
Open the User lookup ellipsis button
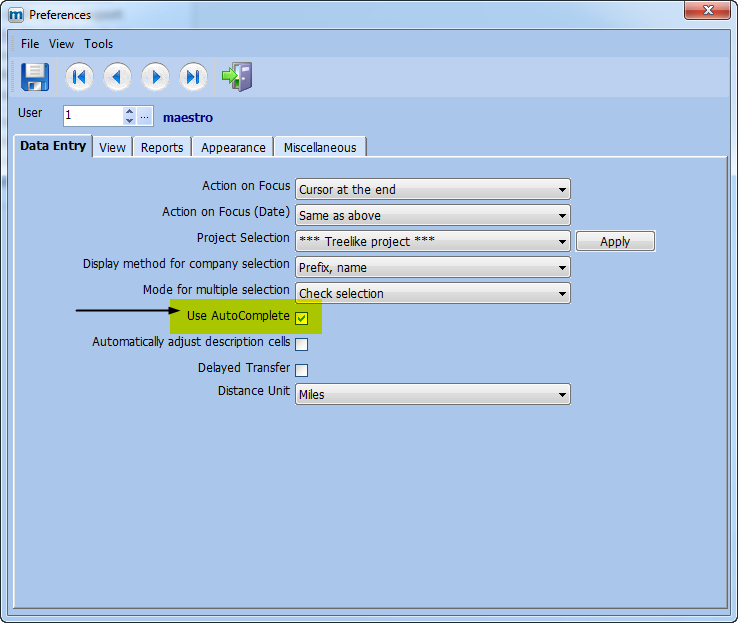coord(145,116)
